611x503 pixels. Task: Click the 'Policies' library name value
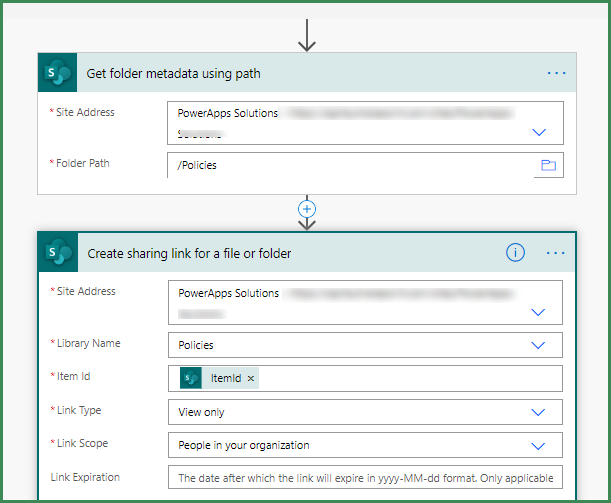(x=196, y=345)
